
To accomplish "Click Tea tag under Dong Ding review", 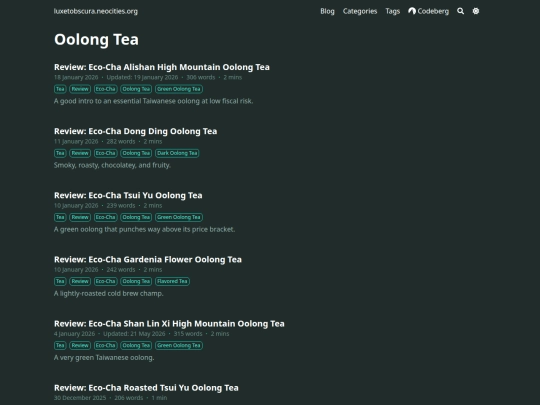I will pos(60,153).
